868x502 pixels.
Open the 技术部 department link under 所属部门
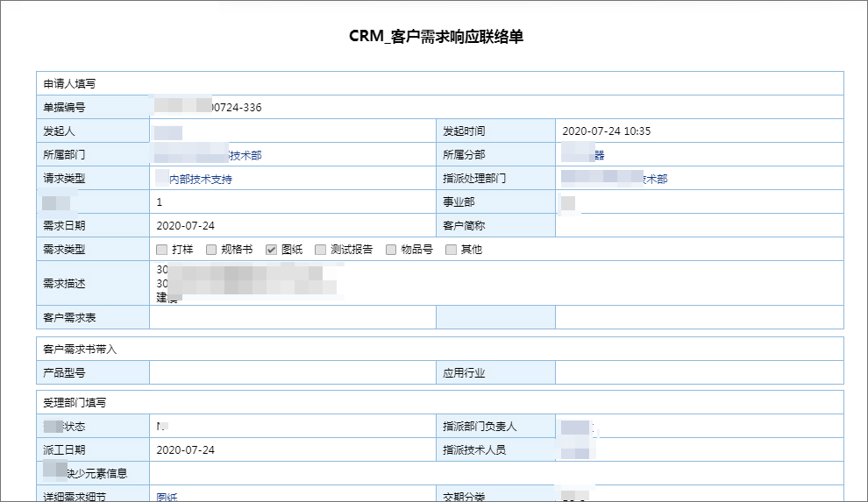(245, 155)
